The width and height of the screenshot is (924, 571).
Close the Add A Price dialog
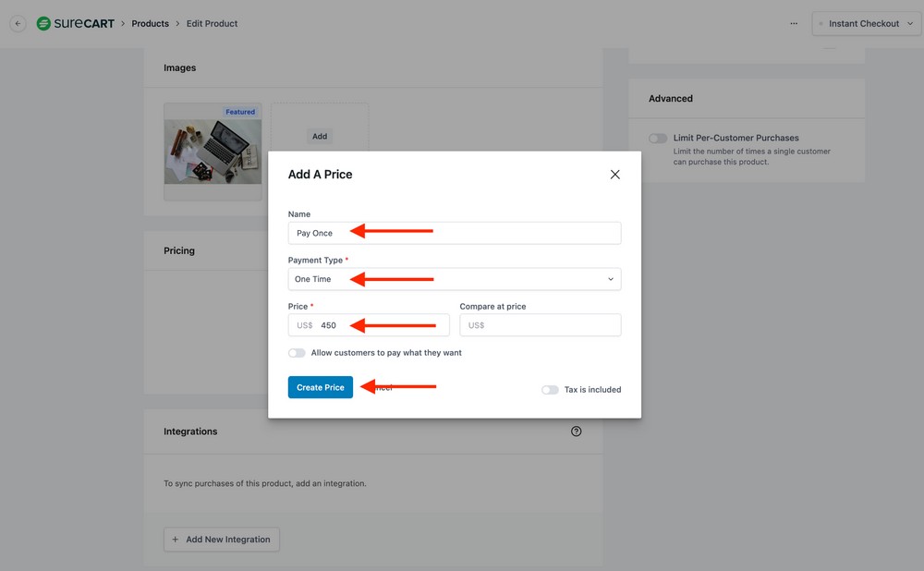614,174
